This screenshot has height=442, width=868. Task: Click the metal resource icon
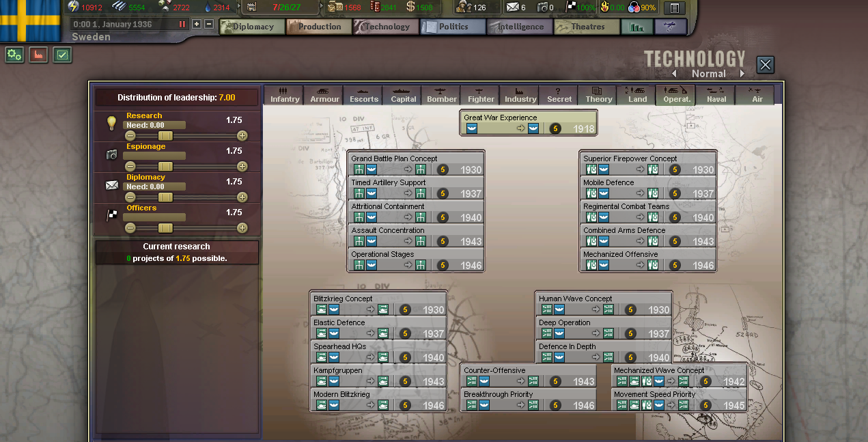[x=117, y=7]
